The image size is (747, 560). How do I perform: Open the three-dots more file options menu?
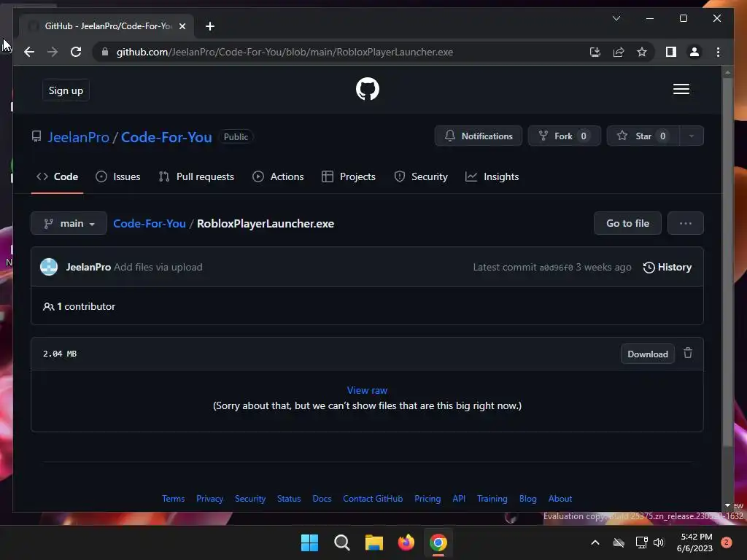686,223
